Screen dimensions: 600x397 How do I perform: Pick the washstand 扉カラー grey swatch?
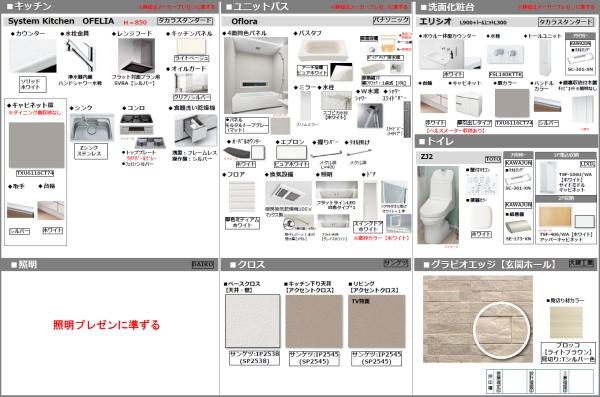512,103
